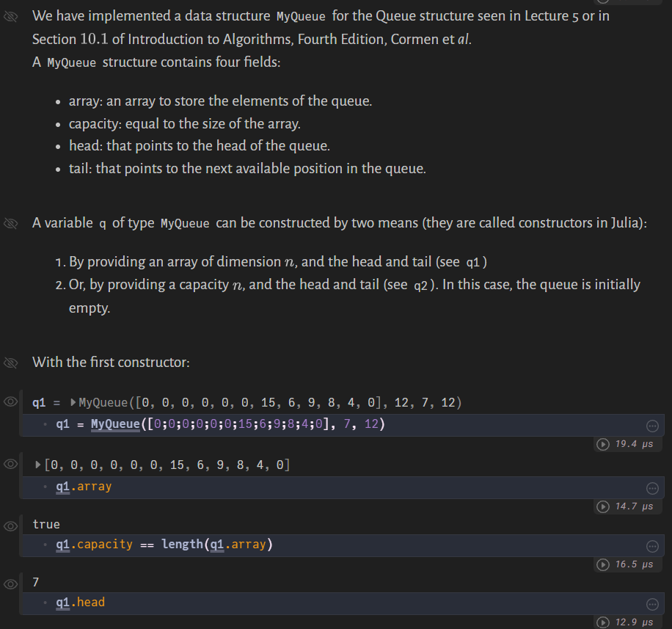This screenshot has width=672, height=629.
Task: Show hidden code for the constructors description cell
Action: tap(10, 223)
